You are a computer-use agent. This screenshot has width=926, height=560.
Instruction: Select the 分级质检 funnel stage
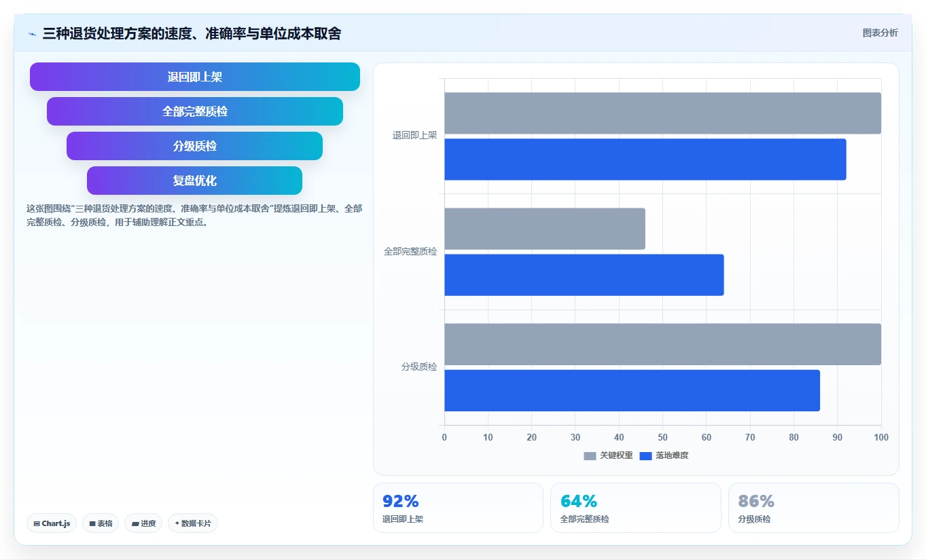pos(195,146)
